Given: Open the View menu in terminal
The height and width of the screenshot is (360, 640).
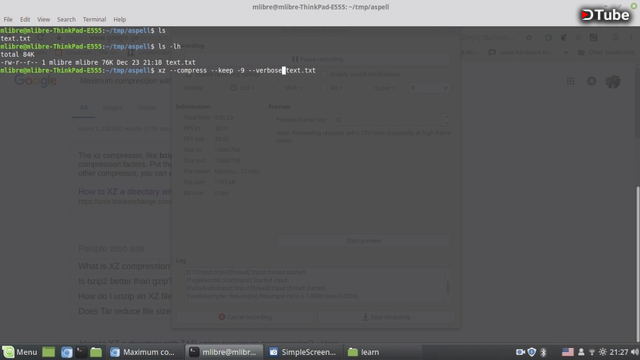Looking at the screenshot, I should pyautogui.click(x=43, y=19).
